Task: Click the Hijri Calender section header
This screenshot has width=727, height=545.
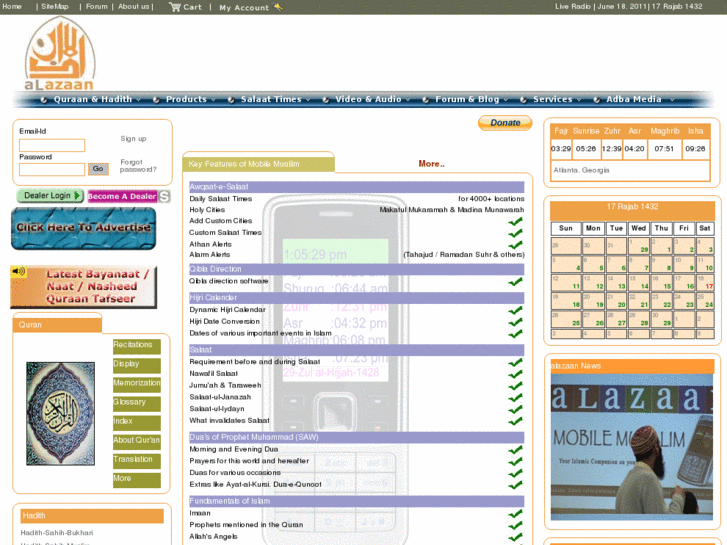Action: click(x=357, y=298)
